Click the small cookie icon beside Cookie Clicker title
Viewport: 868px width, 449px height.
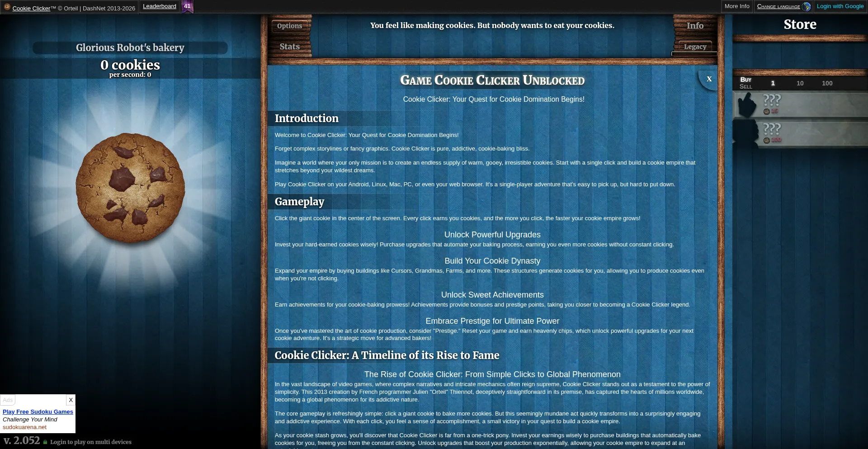click(x=7, y=7)
